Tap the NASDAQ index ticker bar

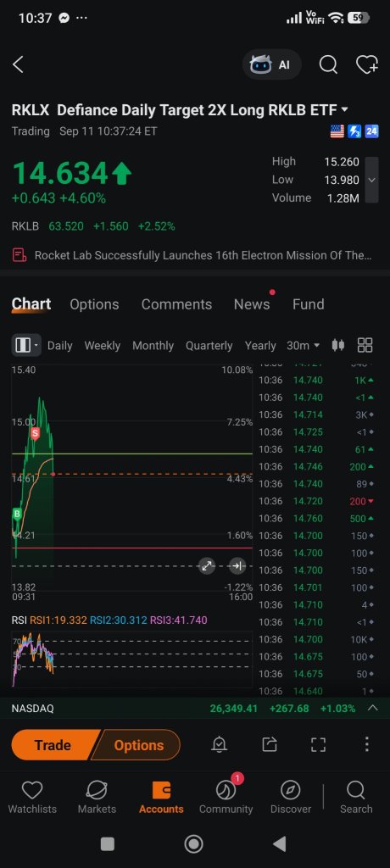(195, 708)
